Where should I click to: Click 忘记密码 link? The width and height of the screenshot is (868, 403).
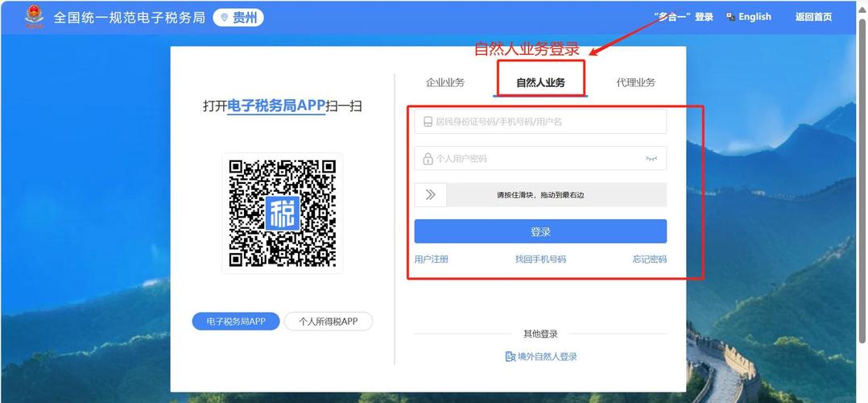(x=650, y=259)
